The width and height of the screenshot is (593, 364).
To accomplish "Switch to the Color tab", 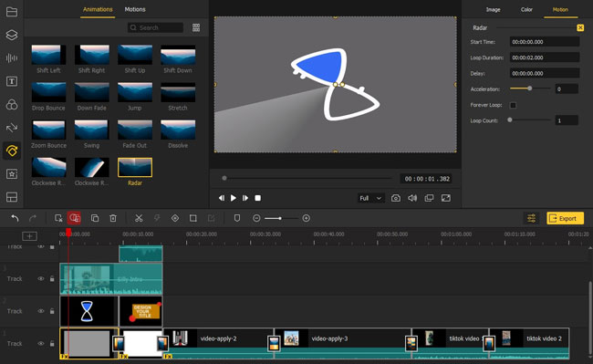I will (x=526, y=9).
